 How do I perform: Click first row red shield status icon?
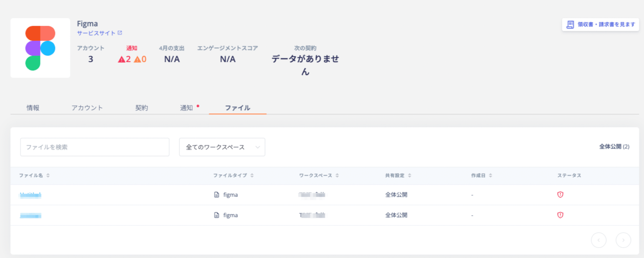coord(560,194)
